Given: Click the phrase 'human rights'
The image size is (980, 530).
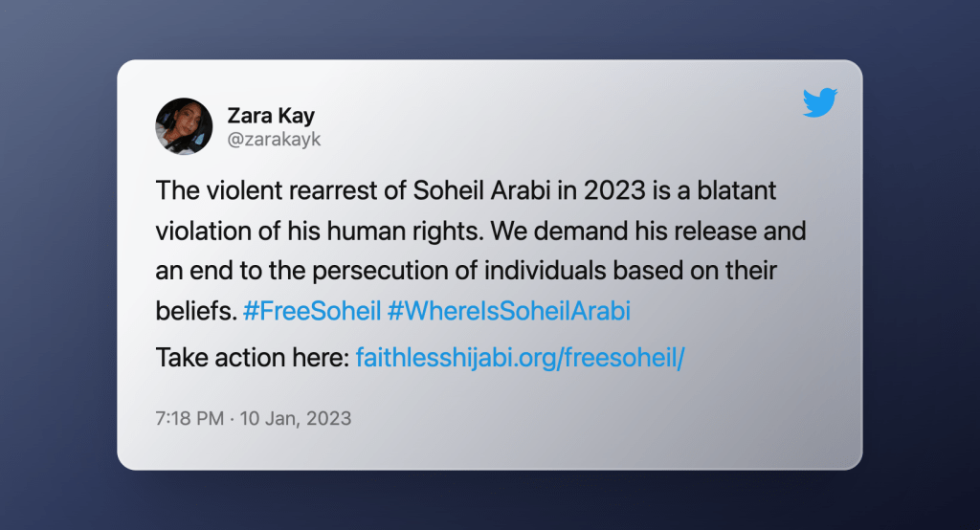Looking at the screenshot, I should (x=405, y=232).
